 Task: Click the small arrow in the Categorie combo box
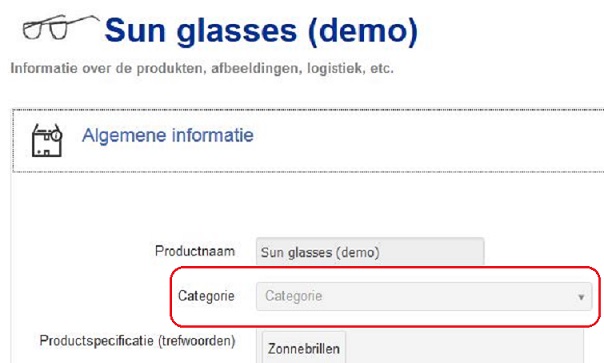click(581, 297)
